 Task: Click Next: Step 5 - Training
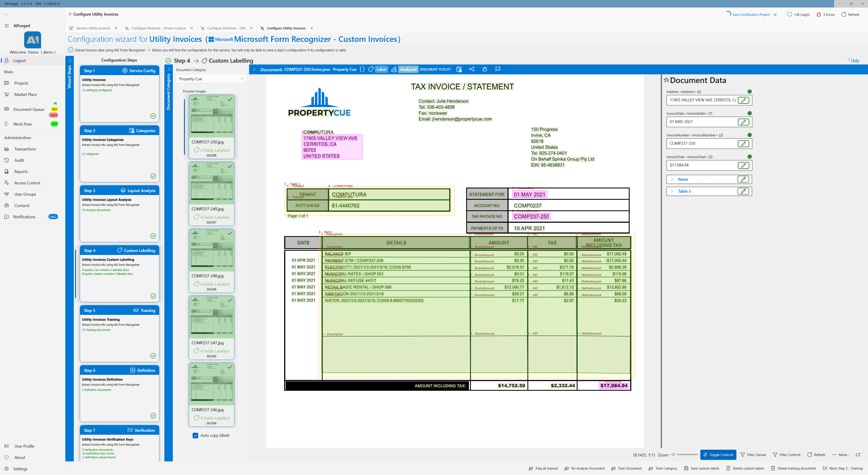(842, 468)
